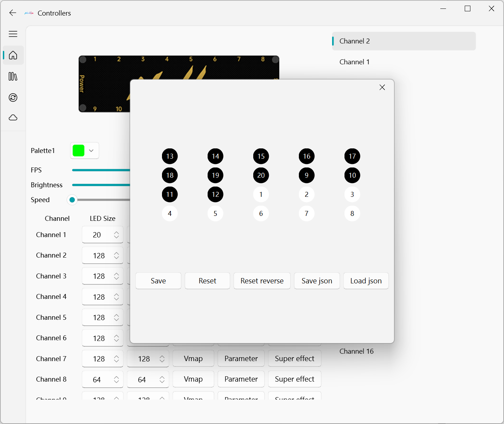Click the sync sidebar icon

pyautogui.click(x=13, y=98)
